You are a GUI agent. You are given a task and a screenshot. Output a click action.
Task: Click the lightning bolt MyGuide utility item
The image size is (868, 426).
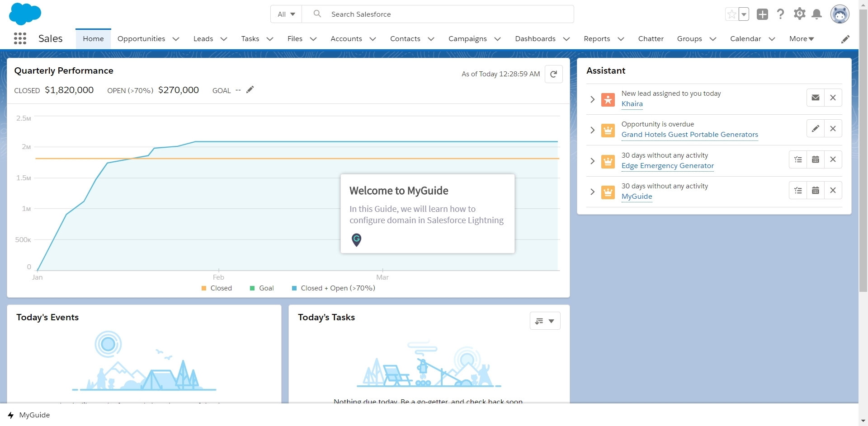click(11, 415)
